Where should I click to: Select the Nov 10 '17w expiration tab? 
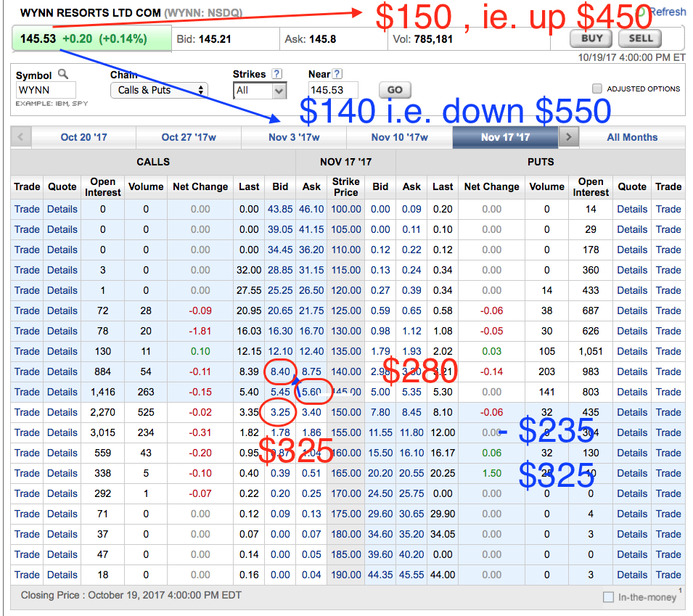point(399,137)
